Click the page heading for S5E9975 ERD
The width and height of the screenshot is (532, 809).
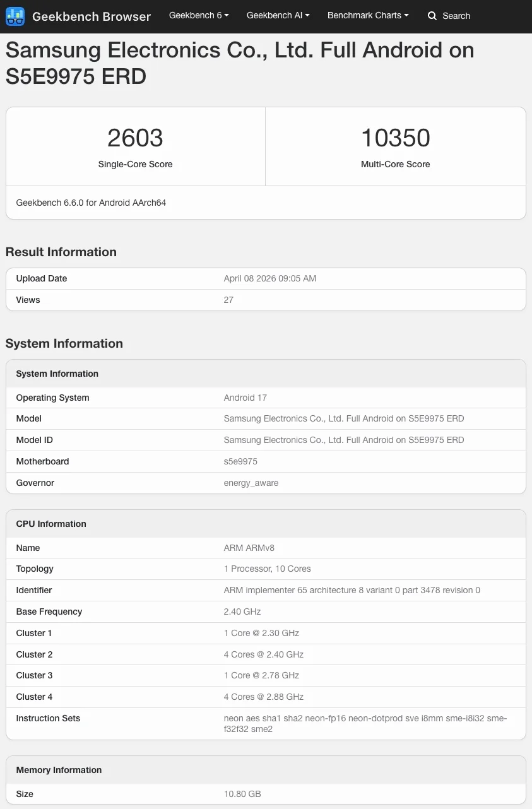point(240,63)
